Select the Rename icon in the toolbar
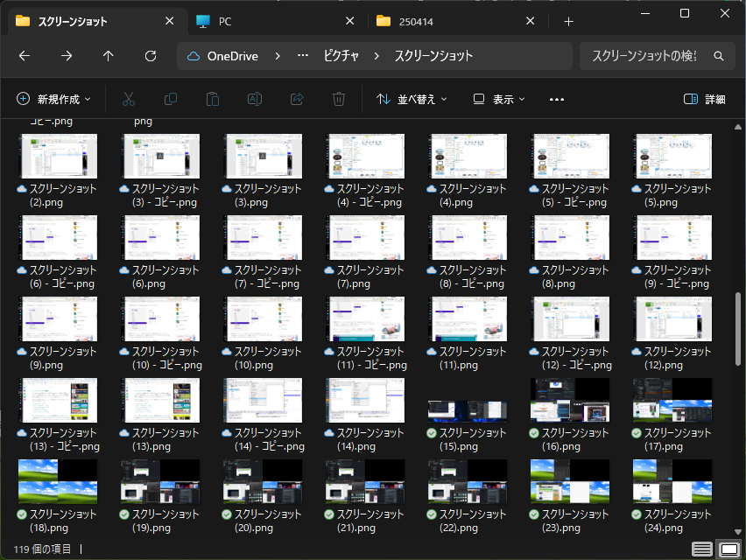 coord(254,99)
